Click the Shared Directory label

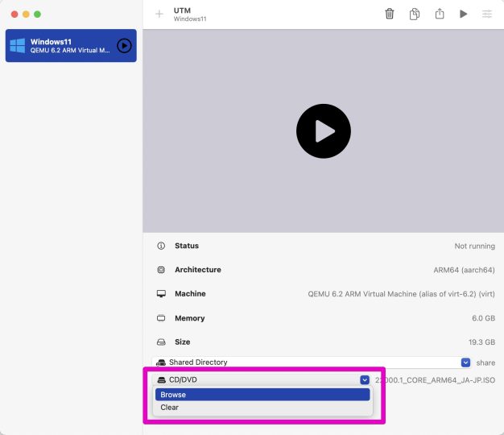(198, 362)
